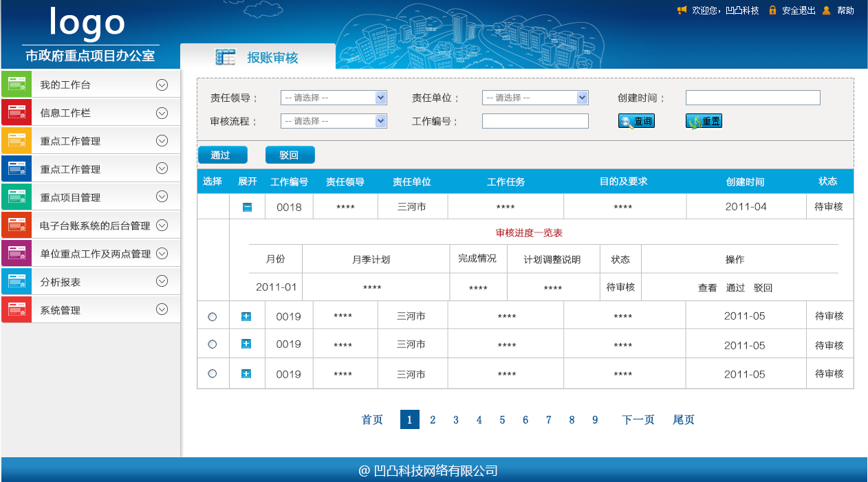The image size is (868, 482).
Task: Select the radio button in the second 0019 row
Action: coord(212,344)
